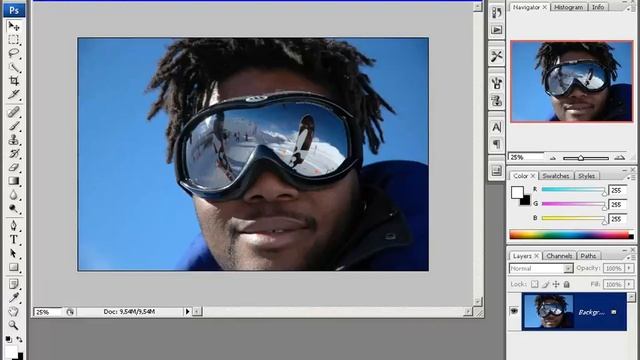The image size is (640, 360).
Task: Click the Background layer thumbnail
Action: [548, 311]
